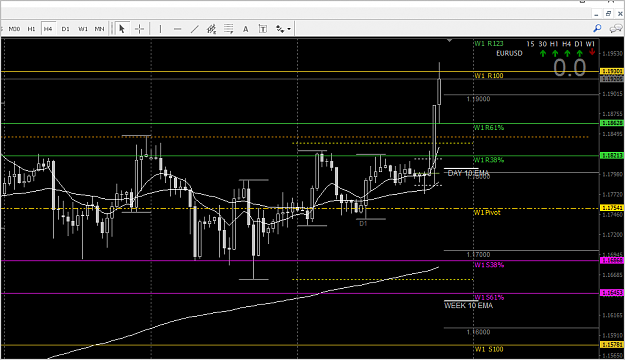Select the W1 S61% label
The width and height of the screenshot is (625, 360).
pos(489,297)
